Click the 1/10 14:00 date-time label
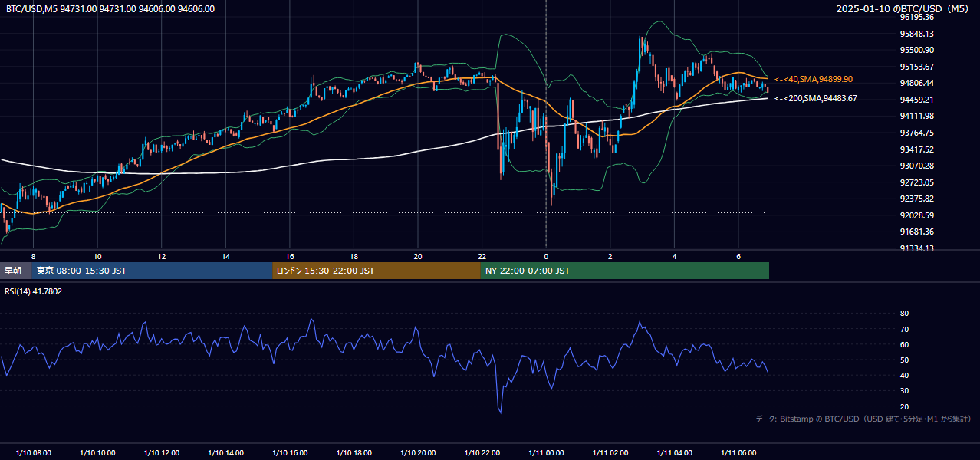980x460 pixels. pyautogui.click(x=225, y=452)
